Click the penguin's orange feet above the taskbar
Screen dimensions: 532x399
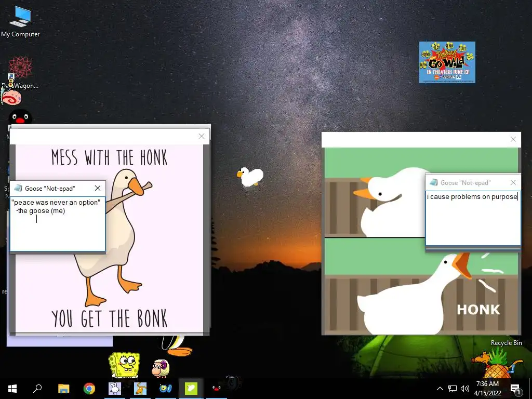(179, 351)
